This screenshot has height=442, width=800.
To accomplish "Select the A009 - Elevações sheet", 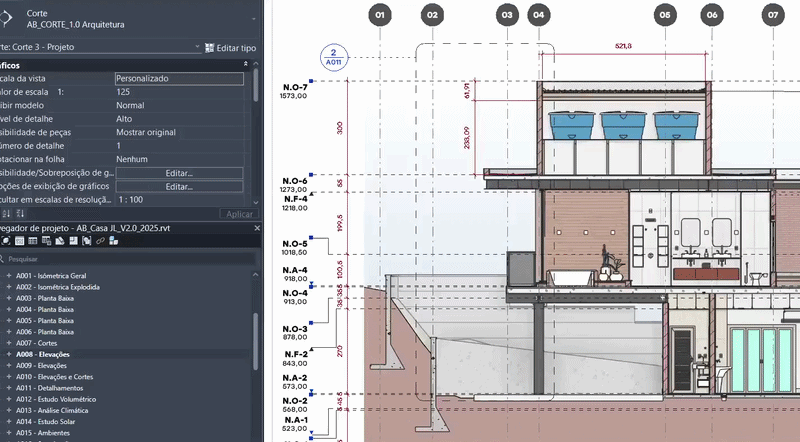I will click(41, 365).
